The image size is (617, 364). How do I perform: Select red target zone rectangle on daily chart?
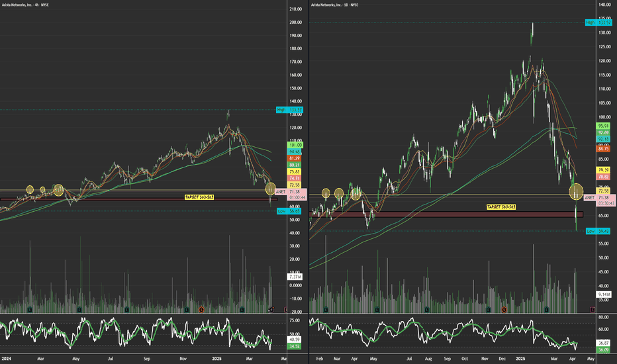[446, 214]
